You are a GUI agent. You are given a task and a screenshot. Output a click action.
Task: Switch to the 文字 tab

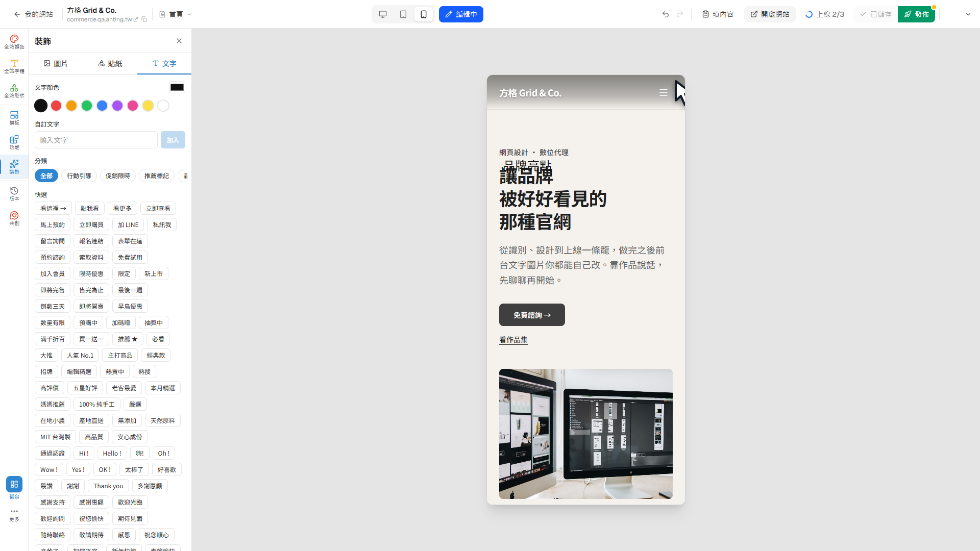tap(164, 64)
